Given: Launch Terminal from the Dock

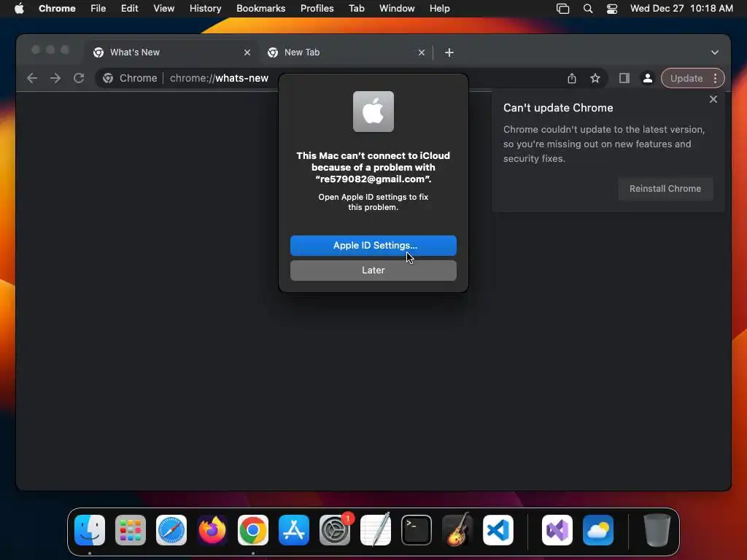Looking at the screenshot, I should click(x=417, y=530).
